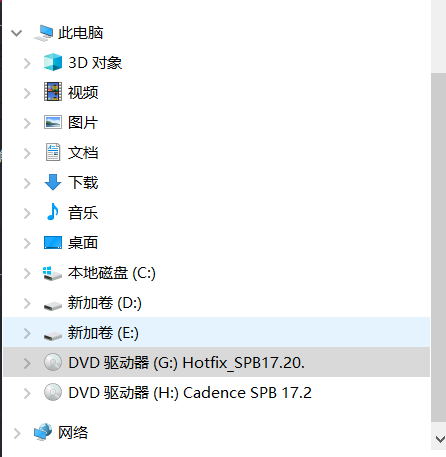Click the DVD (G:) disc icon
446x457 pixels.
click(53, 362)
